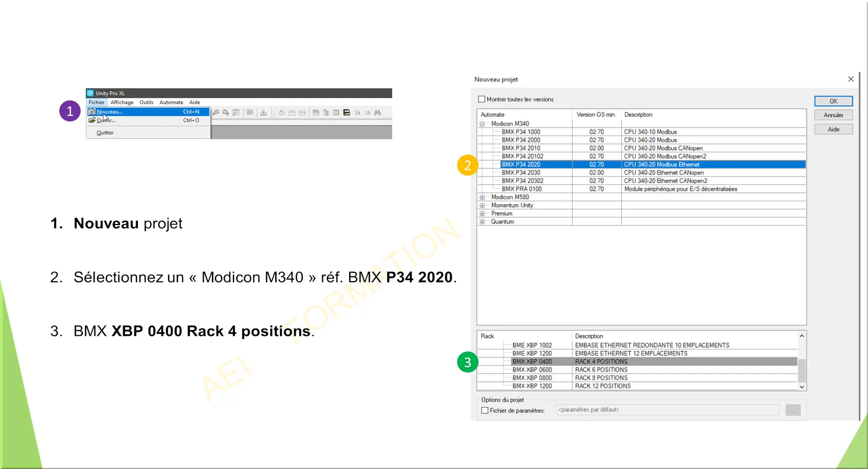Click the stacked layers download icon in toolbar
This screenshot has height=469, width=868.
281,112
